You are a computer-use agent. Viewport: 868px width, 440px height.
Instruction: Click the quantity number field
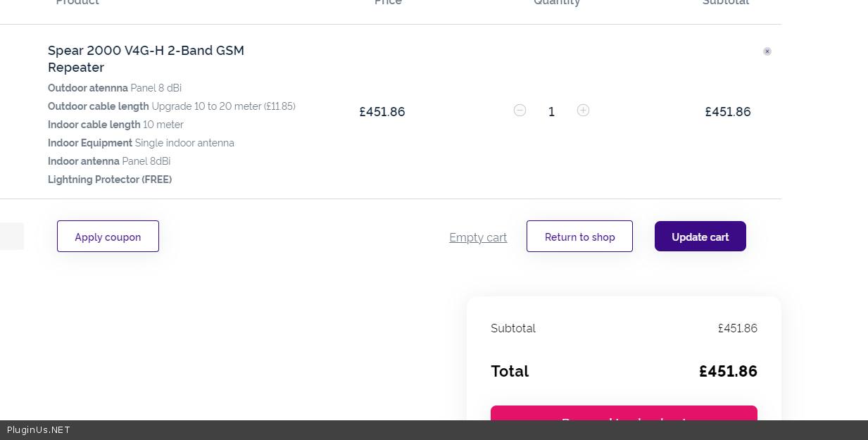(551, 112)
